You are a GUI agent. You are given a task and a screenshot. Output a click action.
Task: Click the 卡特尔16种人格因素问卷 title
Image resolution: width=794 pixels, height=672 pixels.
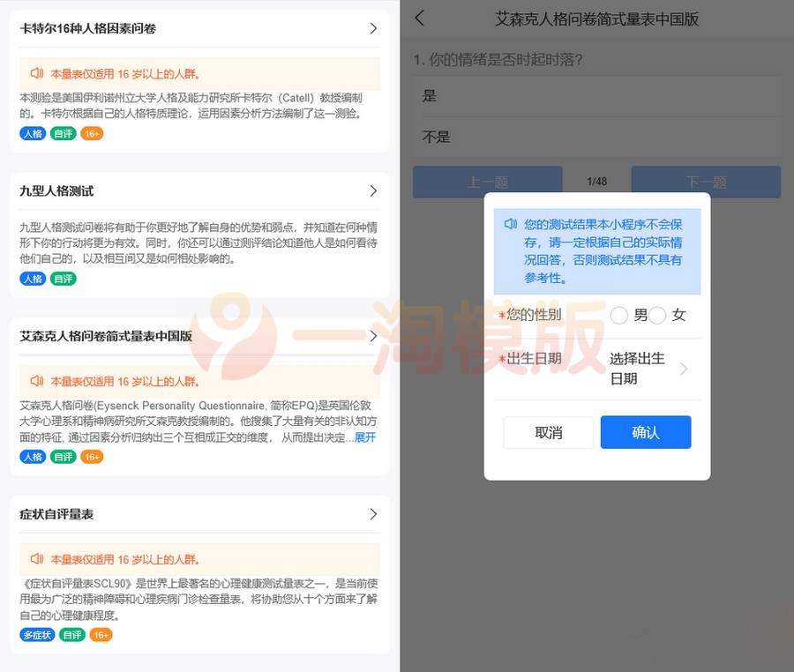point(87,28)
